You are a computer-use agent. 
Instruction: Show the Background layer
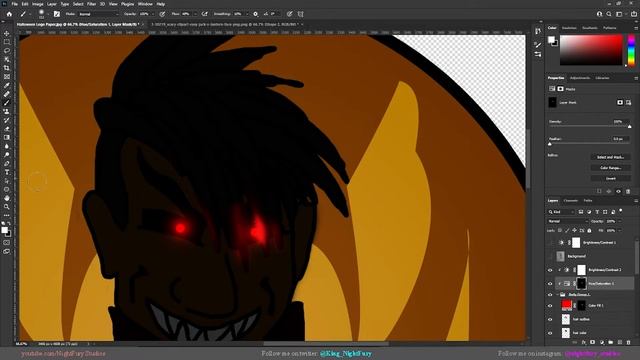pos(550,256)
